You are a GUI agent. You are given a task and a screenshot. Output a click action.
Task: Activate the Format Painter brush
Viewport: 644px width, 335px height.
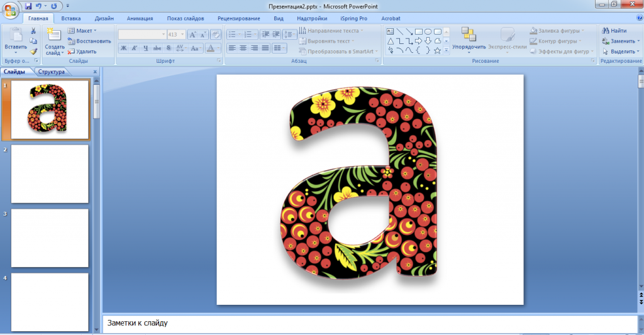(x=33, y=52)
